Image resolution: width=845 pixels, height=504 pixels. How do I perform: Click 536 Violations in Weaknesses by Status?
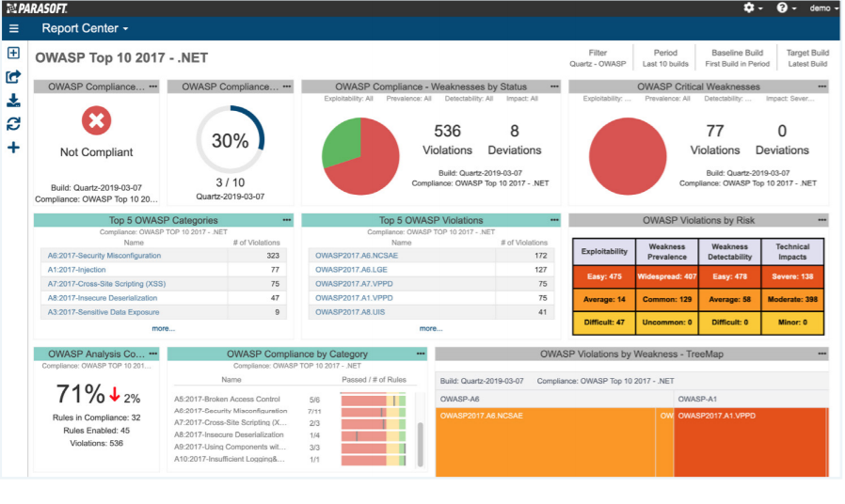tap(447, 139)
